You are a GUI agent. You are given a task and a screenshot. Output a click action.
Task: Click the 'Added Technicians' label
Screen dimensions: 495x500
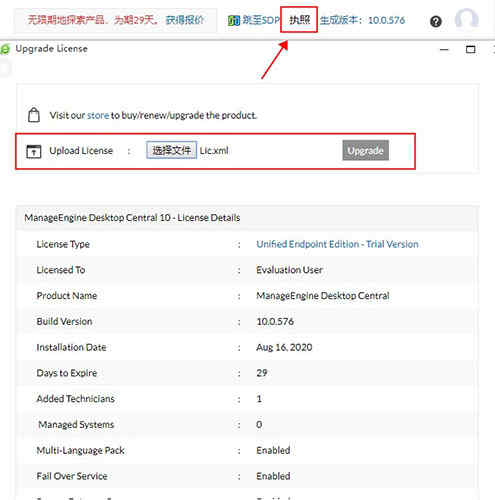pos(75,399)
